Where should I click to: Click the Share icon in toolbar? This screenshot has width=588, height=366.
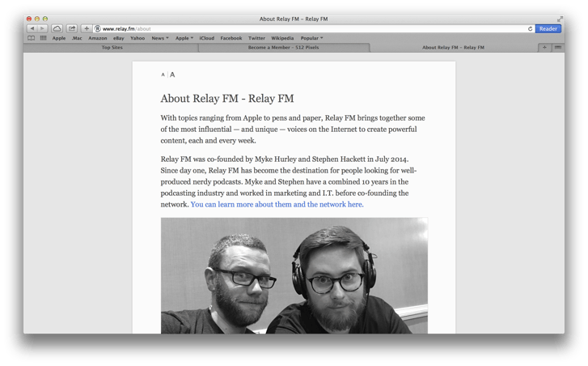point(72,28)
